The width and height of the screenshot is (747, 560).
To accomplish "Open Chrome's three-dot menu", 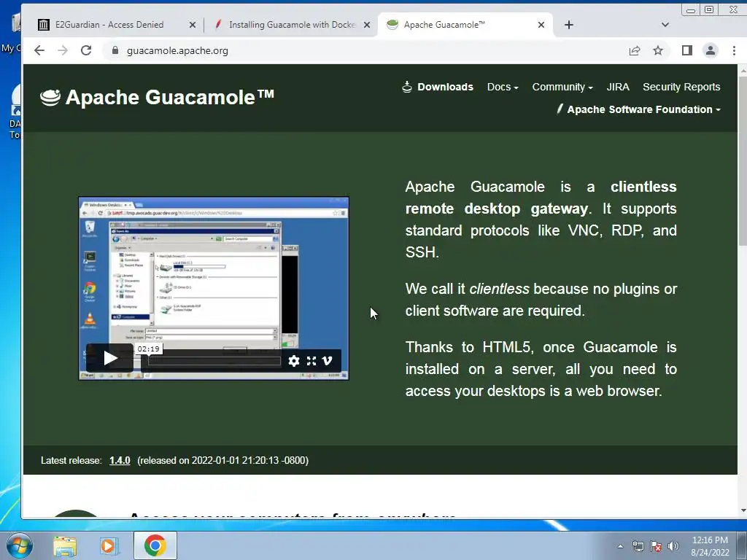I will click(x=734, y=50).
